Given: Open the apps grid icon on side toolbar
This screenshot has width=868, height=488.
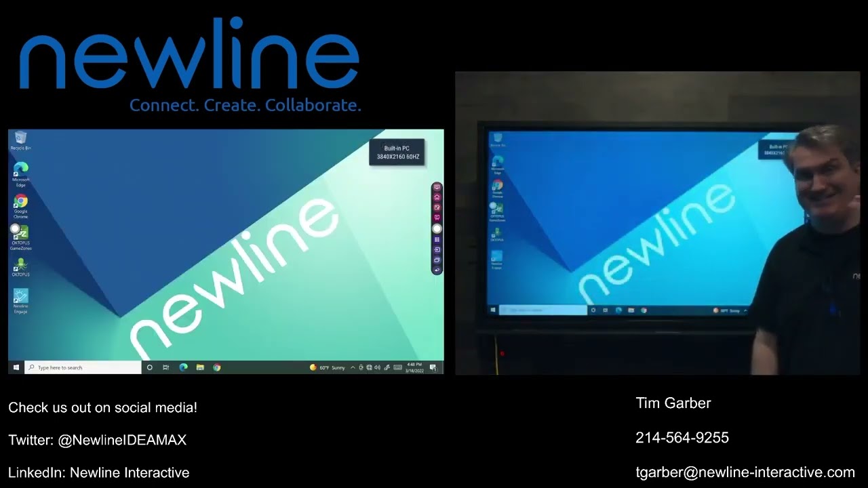Looking at the screenshot, I should (x=437, y=239).
